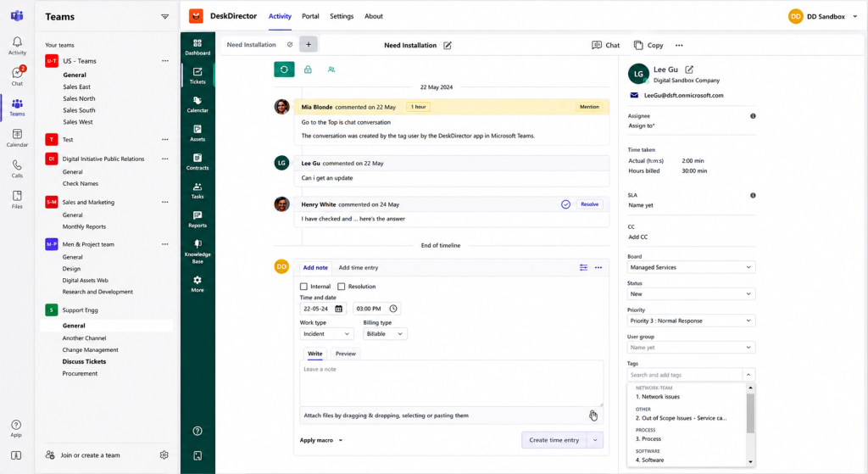Click the people icon above timeline

[x=331, y=70]
